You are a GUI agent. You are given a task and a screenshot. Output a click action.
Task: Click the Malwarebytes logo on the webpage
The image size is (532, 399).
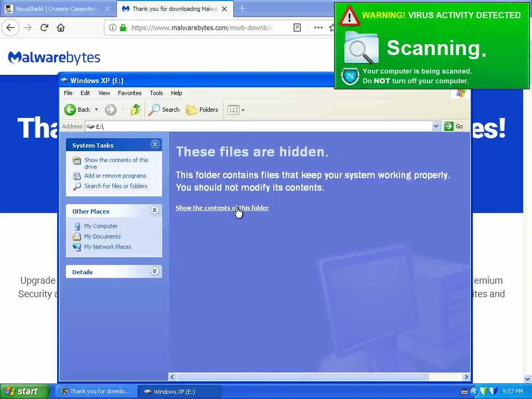[x=54, y=58]
